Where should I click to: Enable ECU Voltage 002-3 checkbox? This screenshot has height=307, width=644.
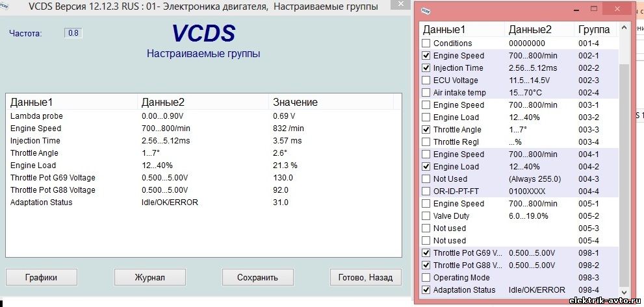426,80
